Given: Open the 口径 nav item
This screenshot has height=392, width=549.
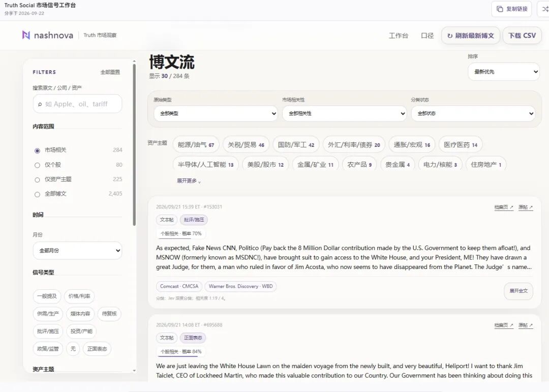Looking at the screenshot, I should [x=427, y=36].
